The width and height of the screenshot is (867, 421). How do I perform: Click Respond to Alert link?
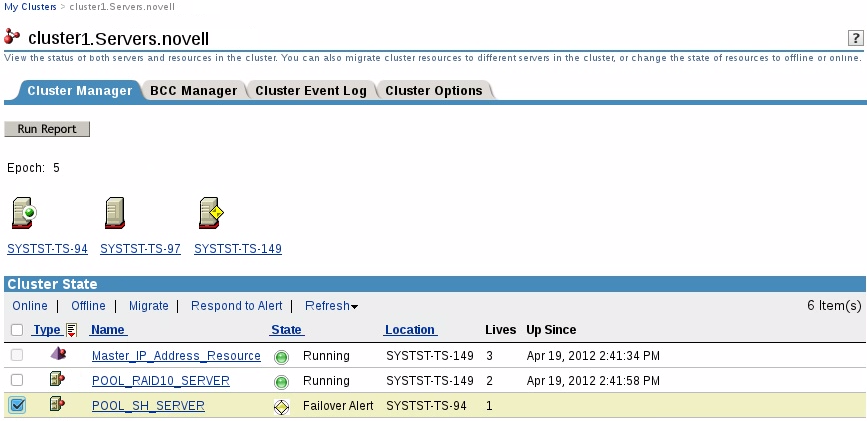[x=237, y=306]
